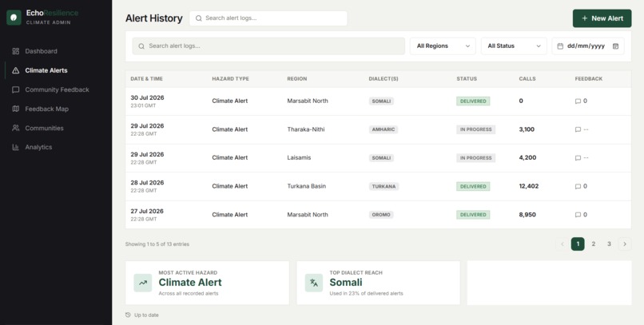Screen dimensions: 644x325
Task: Focus the filter bar search alert logs field
Action: click(x=268, y=46)
